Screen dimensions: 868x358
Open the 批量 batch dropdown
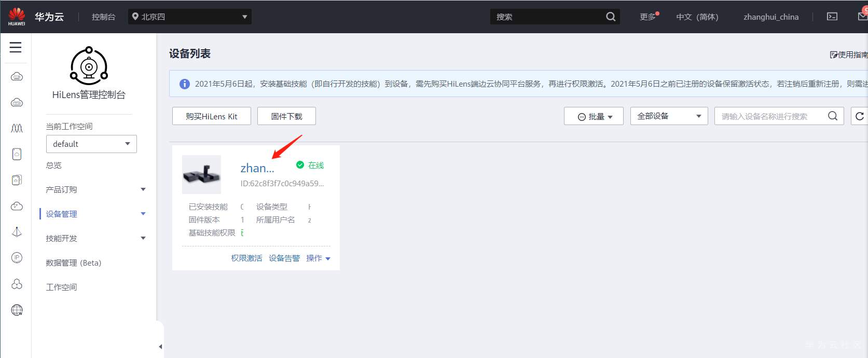pos(594,116)
